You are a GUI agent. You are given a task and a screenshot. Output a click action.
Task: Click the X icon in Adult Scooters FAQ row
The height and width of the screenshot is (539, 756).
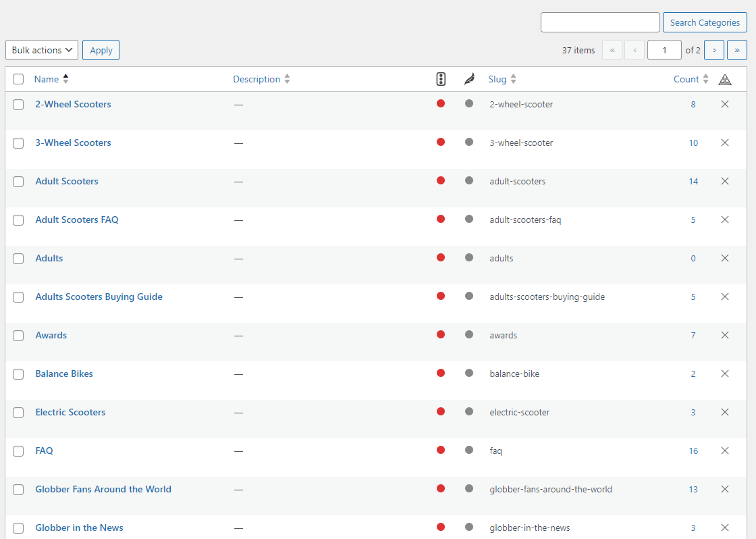point(725,220)
